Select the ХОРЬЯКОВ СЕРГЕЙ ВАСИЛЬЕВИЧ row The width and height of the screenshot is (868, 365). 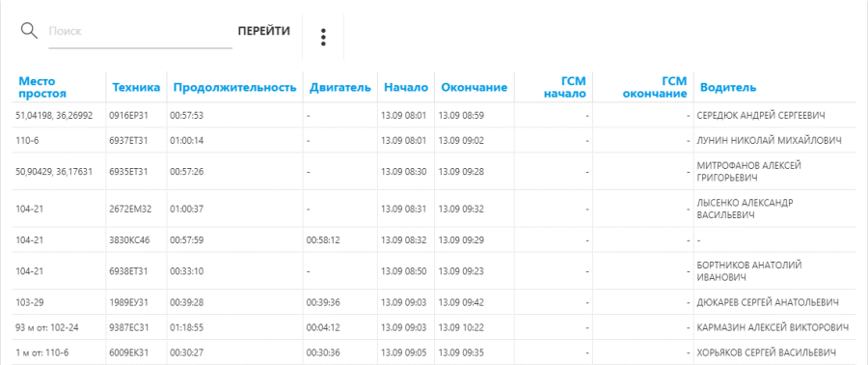click(434, 352)
